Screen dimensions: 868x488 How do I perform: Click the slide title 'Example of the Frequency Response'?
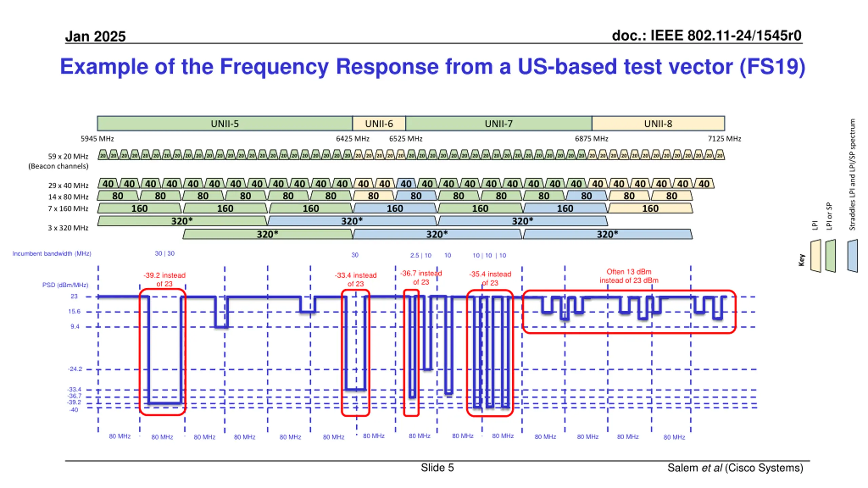click(433, 66)
